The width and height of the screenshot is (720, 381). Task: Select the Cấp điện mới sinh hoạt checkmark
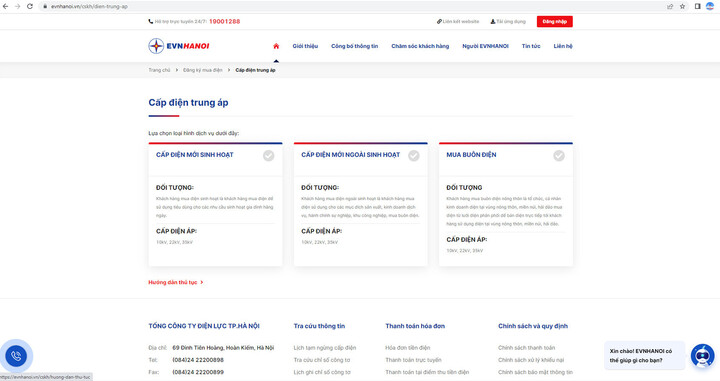(269, 156)
